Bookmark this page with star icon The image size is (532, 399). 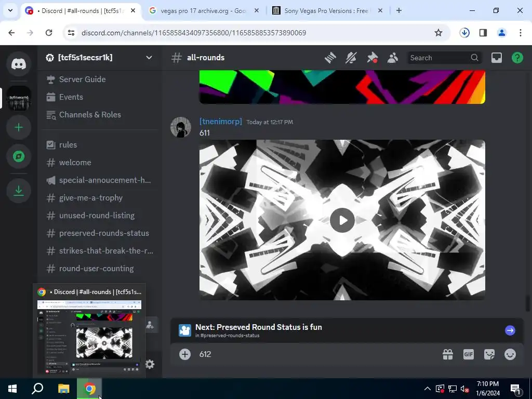(x=438, y=33)
